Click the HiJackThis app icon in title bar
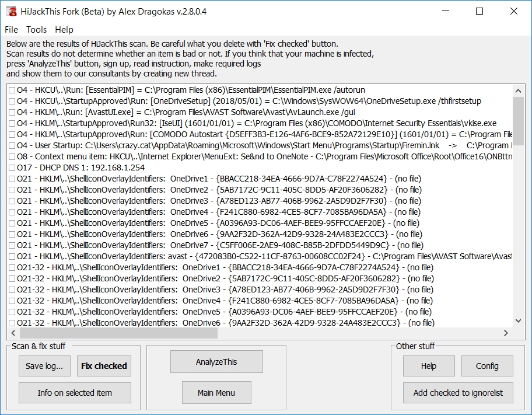Screen dimensions: 532x415 pos(12,11)
